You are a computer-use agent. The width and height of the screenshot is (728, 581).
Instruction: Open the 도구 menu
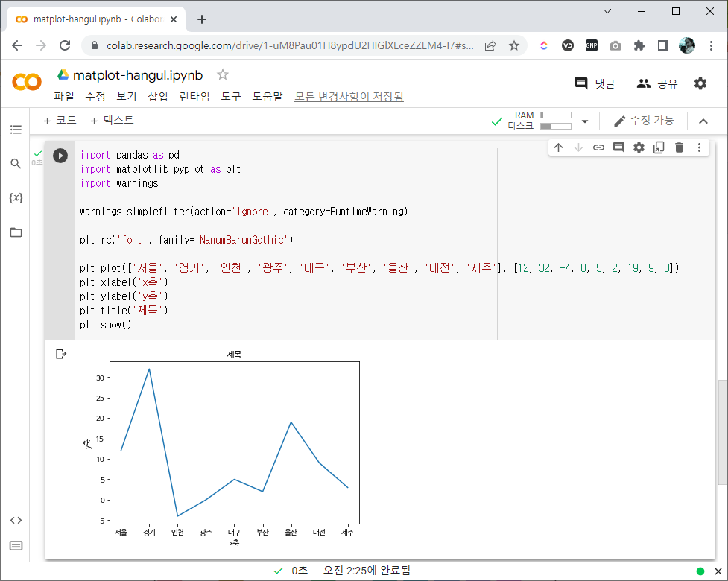[231, 96]
